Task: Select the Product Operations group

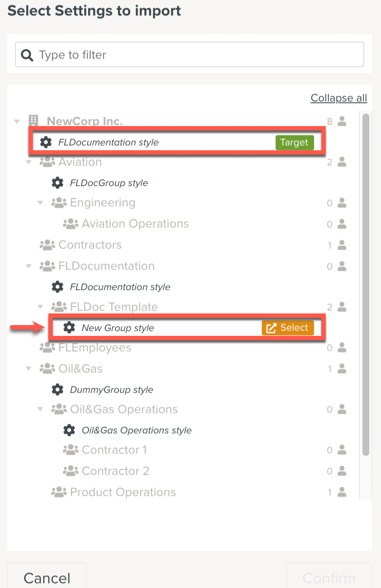Action: pyautogui.click(x=123, y=492)
